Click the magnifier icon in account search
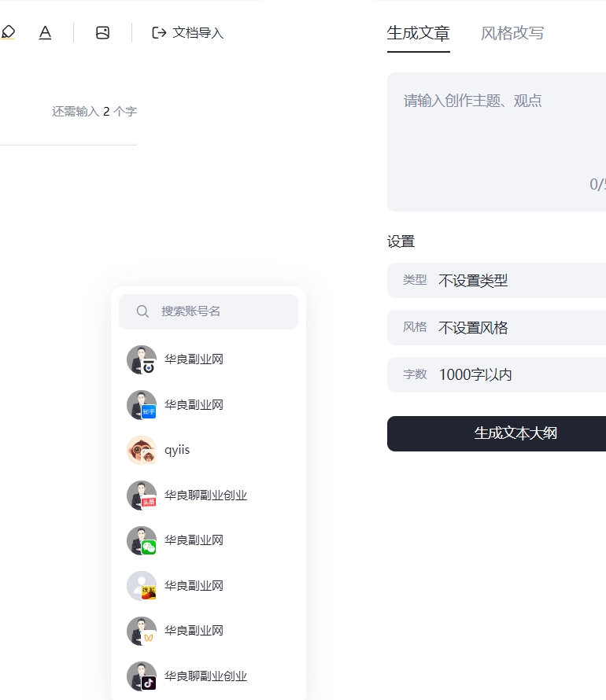Image resolution: width=606 pixels, height=700 pixels. [142, 311]
